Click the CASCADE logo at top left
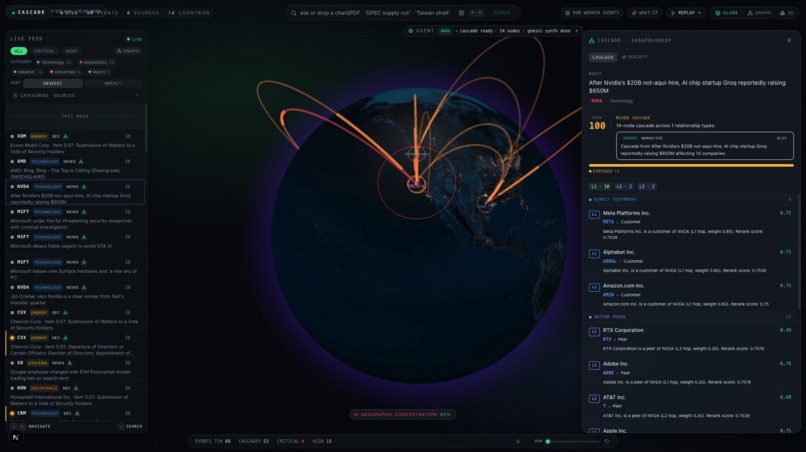The image size is (806, 452). (x=28, y=12)
